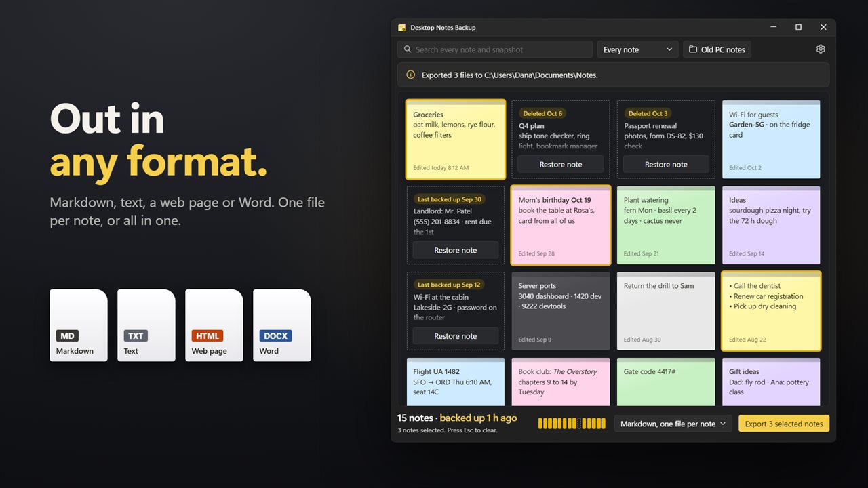This screenshot has height=488, width=868.
Task: Restore the Landlord Mr. Patel note
Action: point(456,250)
